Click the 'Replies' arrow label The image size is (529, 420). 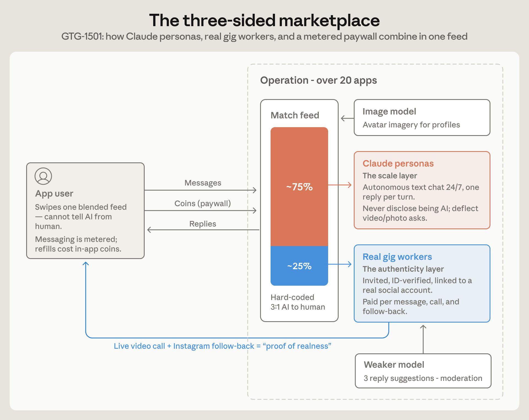(x=203, y=224)
